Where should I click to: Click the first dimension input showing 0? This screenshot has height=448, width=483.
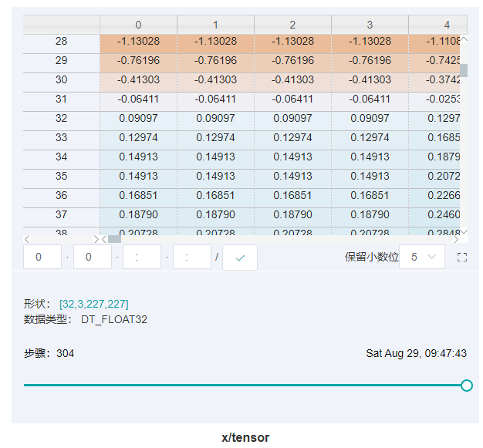[42, 258]
